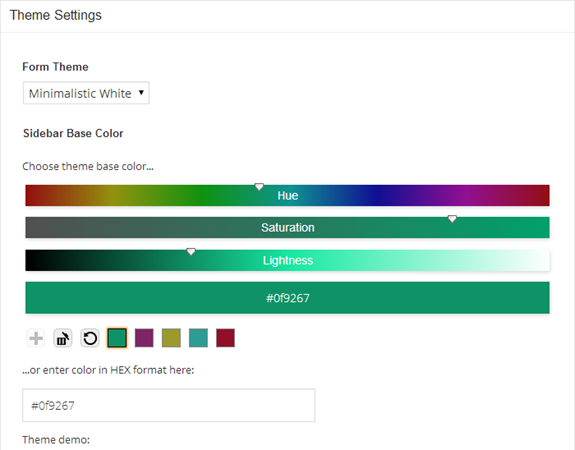575x450 pixels.
Task: Select the Minimalistic White theme combo box
Action: [x=86, y=93]
